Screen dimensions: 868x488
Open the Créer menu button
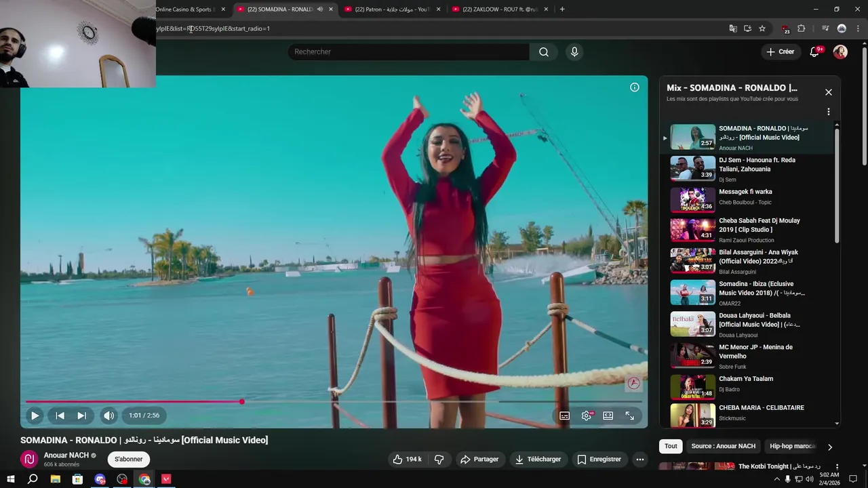click(x=781, y=52)
